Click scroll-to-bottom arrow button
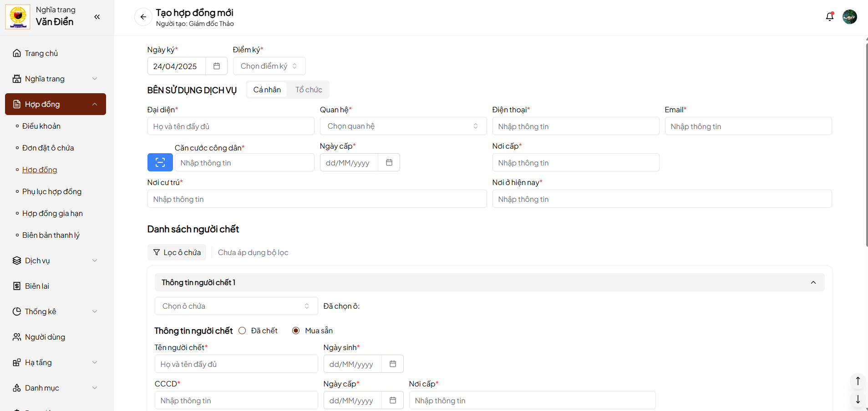 (858, 399)
